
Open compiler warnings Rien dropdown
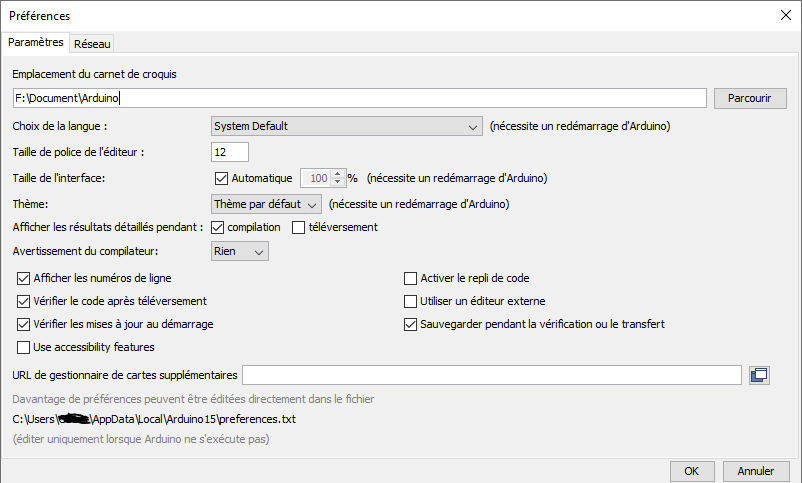point(240,252)
